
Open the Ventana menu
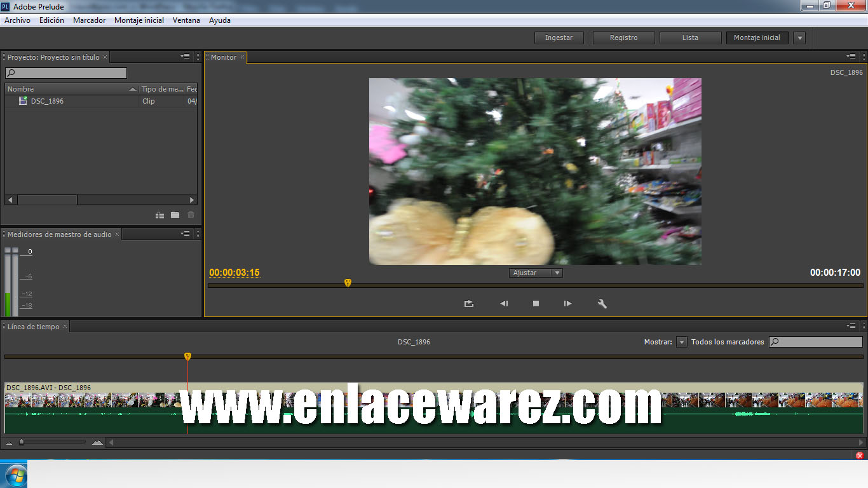click(186, 20)
